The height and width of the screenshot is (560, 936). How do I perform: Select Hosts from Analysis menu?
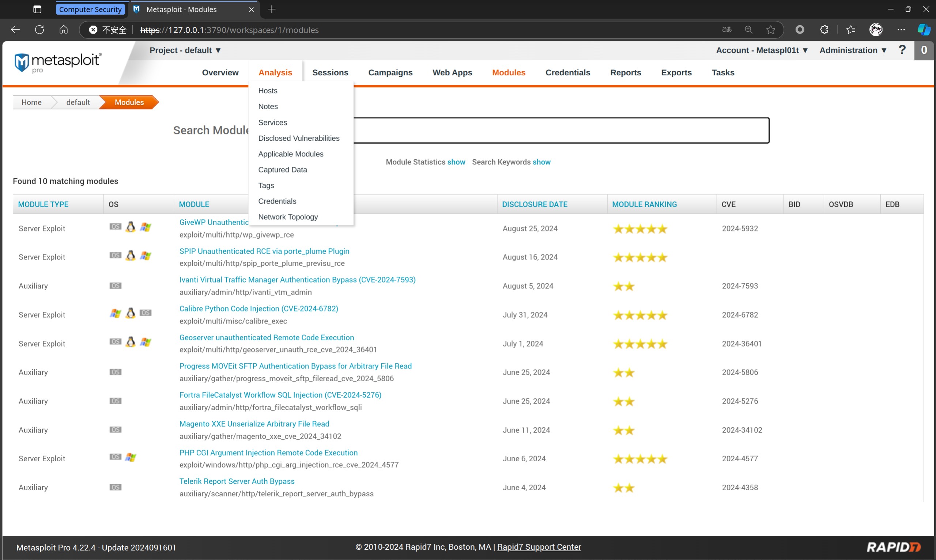[x=268, y=91]
